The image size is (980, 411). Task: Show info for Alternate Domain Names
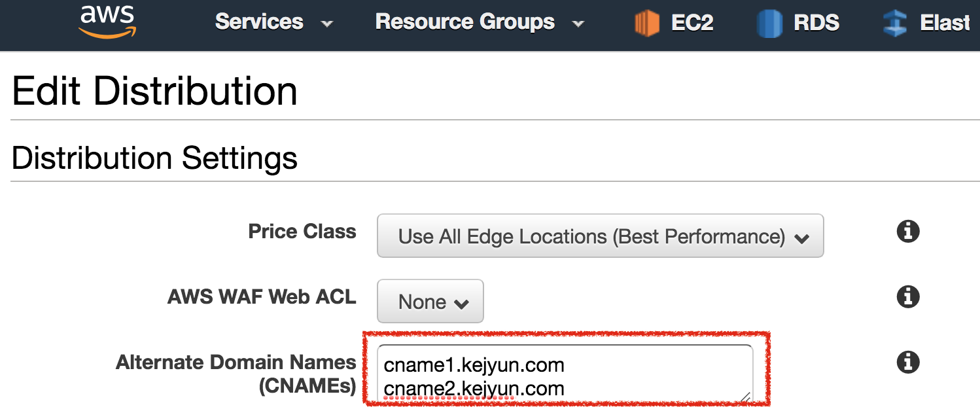pos(908,362)
